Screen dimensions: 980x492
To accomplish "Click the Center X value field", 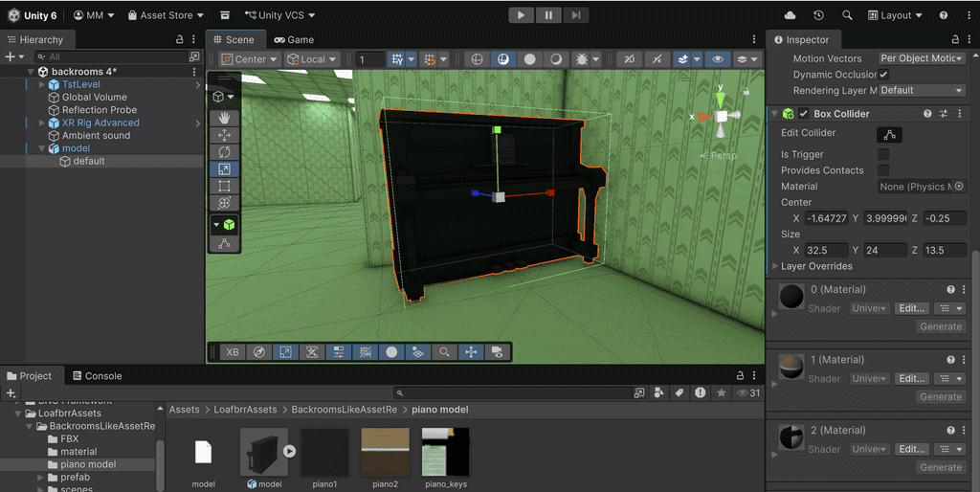I will coord(826,218).
